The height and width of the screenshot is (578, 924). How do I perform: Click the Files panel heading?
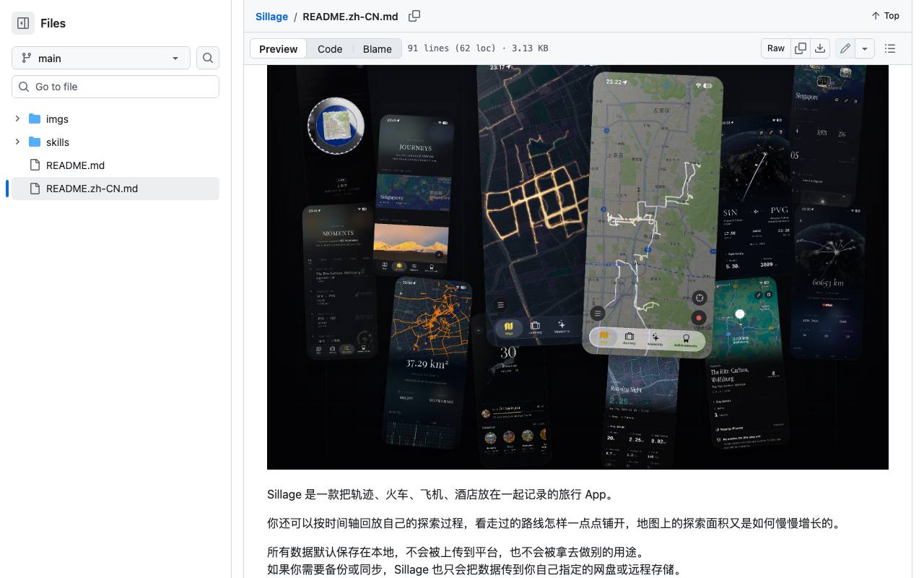53,23
